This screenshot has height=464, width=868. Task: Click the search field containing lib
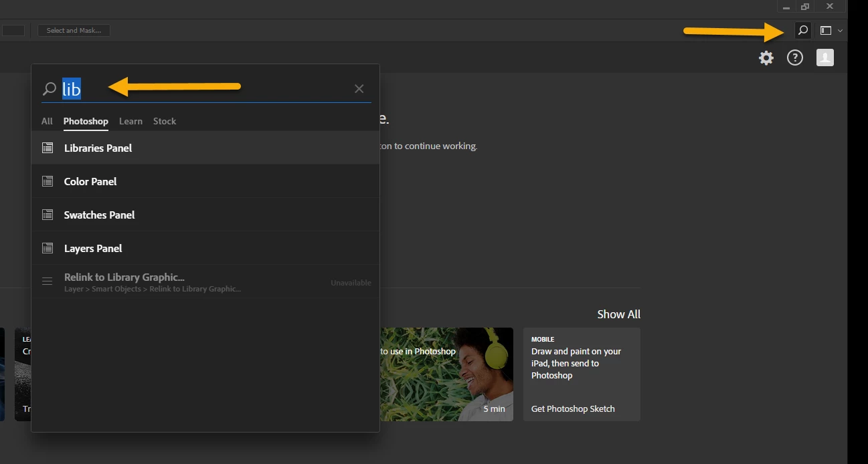click(206, 89)
